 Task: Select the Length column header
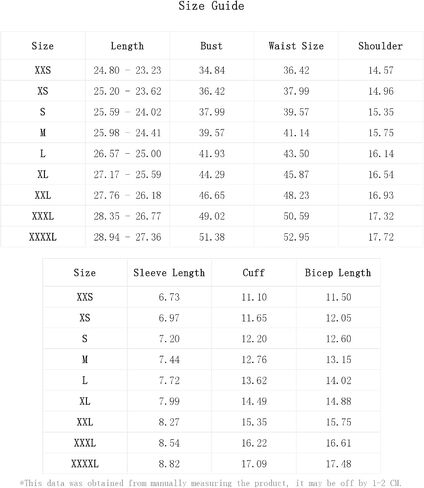(x=127, y=46)
